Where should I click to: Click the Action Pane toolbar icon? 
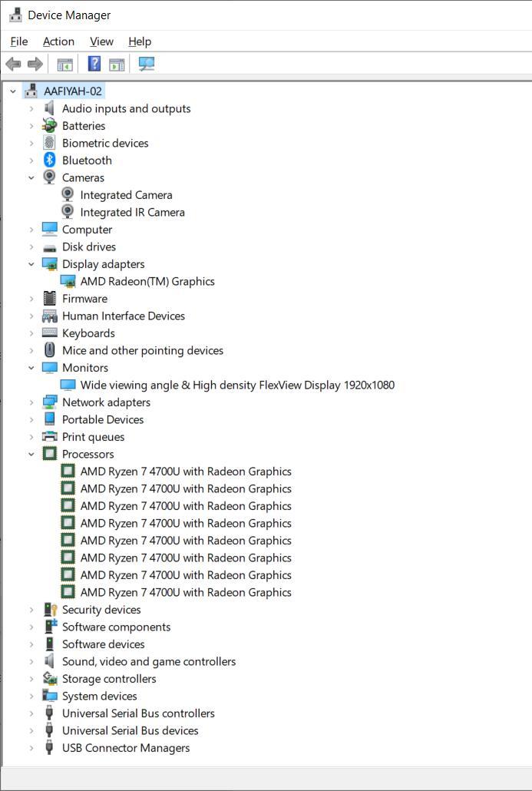coord(117,64)
